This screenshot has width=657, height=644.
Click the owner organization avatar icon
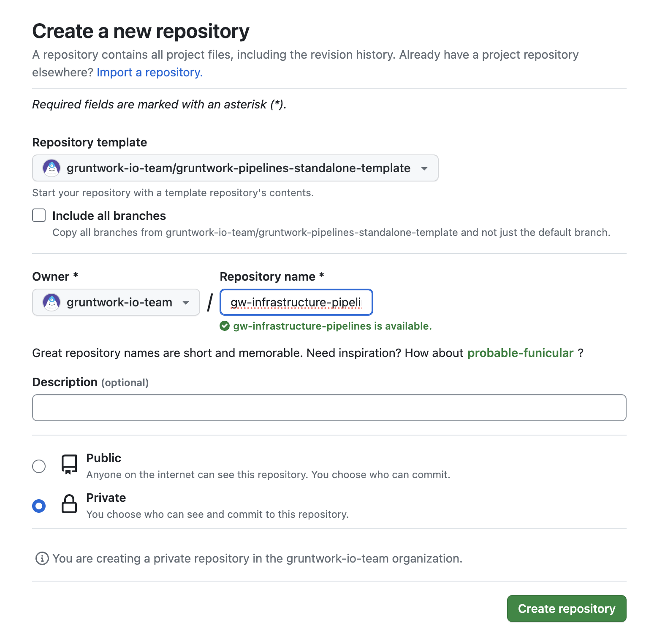click(x=52, y=302)
